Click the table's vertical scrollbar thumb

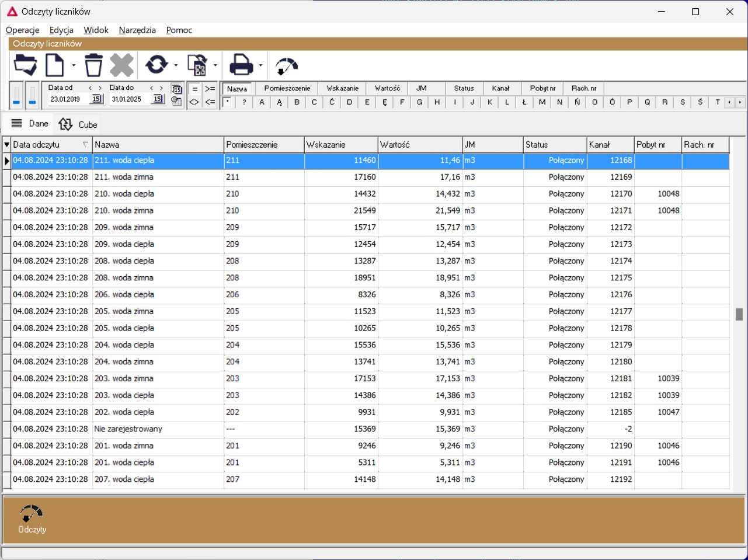click(739, 314)
